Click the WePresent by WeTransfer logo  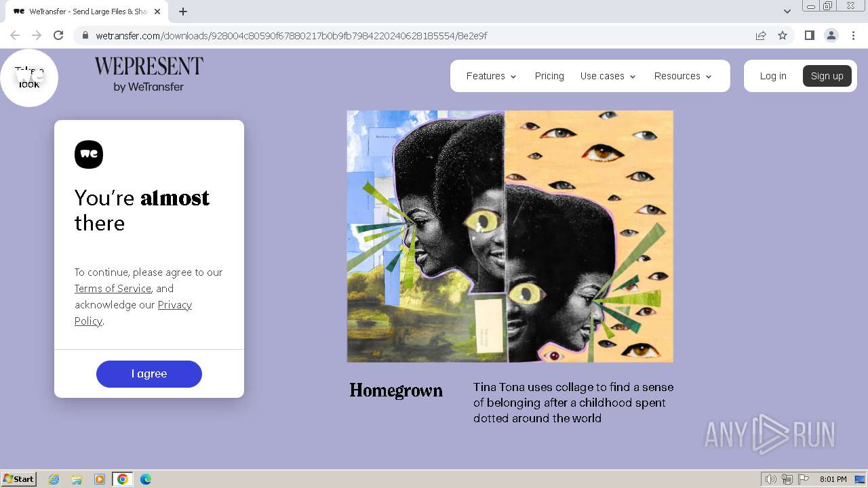click(x=149, y=75)
